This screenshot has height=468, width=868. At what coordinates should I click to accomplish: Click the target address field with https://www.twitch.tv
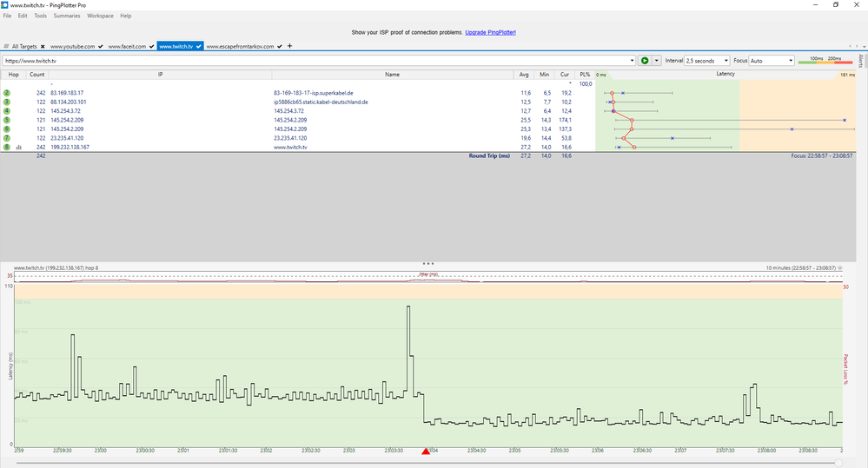(315, 60)
